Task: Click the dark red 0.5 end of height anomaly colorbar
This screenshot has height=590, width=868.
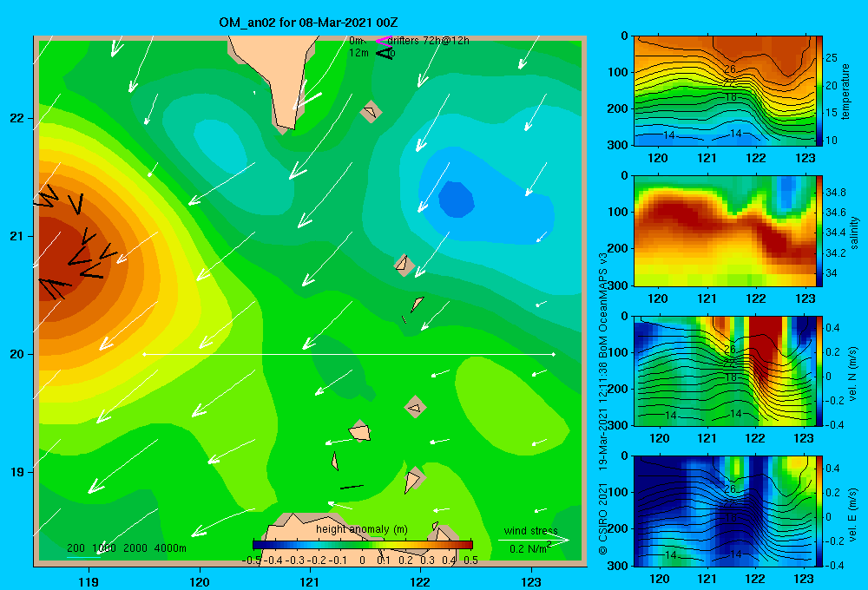Action: coord(470,544)
